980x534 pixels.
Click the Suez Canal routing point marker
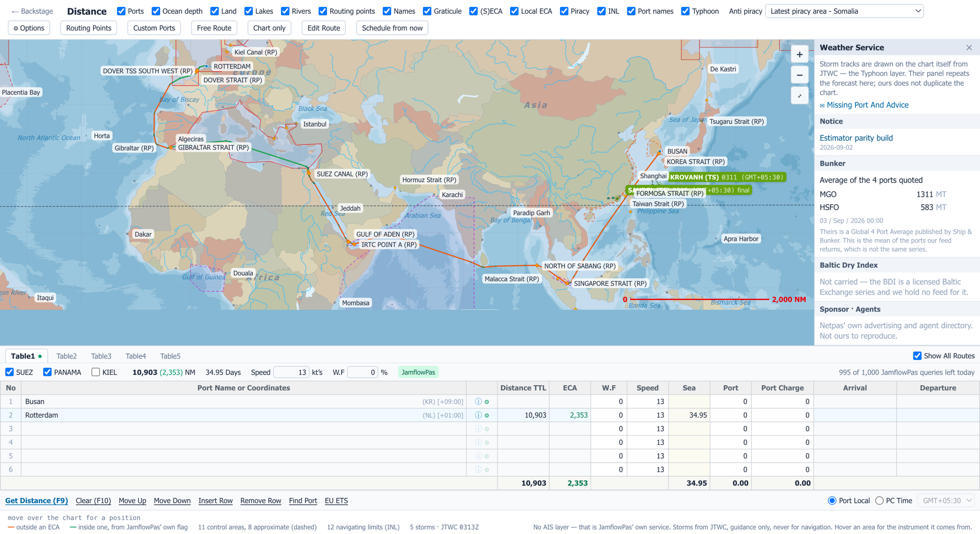[309, 173]
